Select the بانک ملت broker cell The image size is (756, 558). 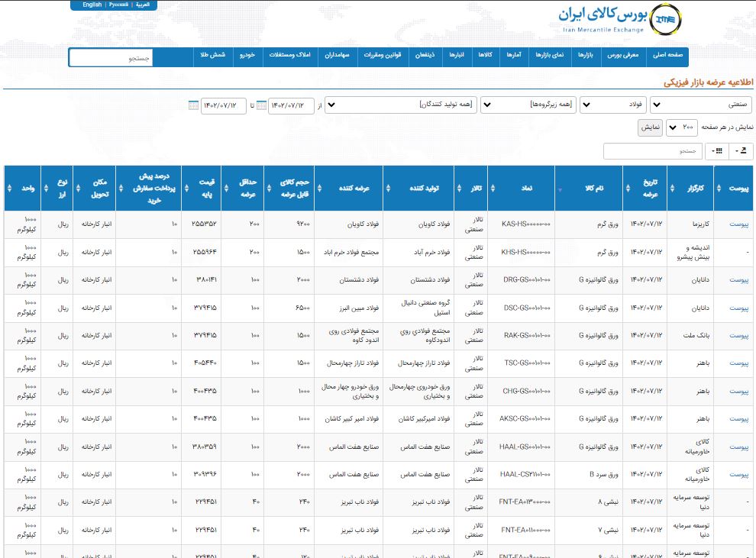[691, 335]
